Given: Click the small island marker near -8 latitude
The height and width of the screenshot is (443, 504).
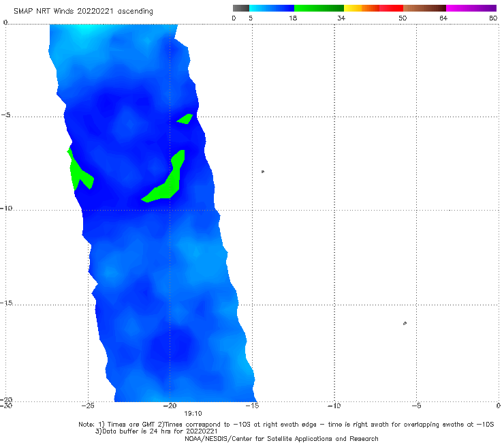Looking at the screenshot, I should [263, 172].
